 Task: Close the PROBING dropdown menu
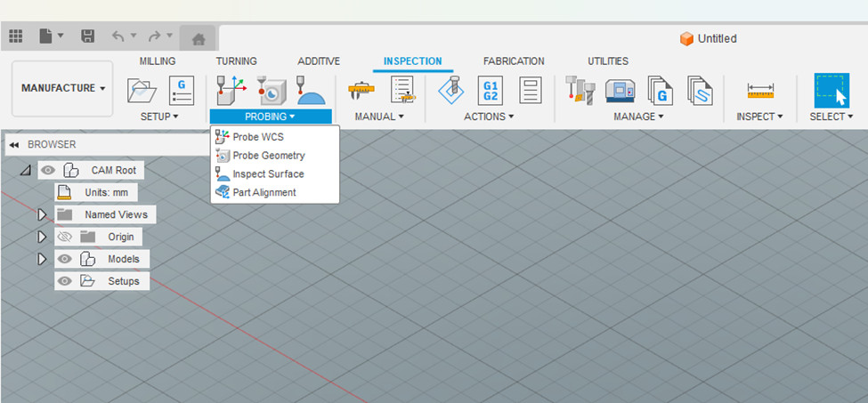[x=271, y=117]
